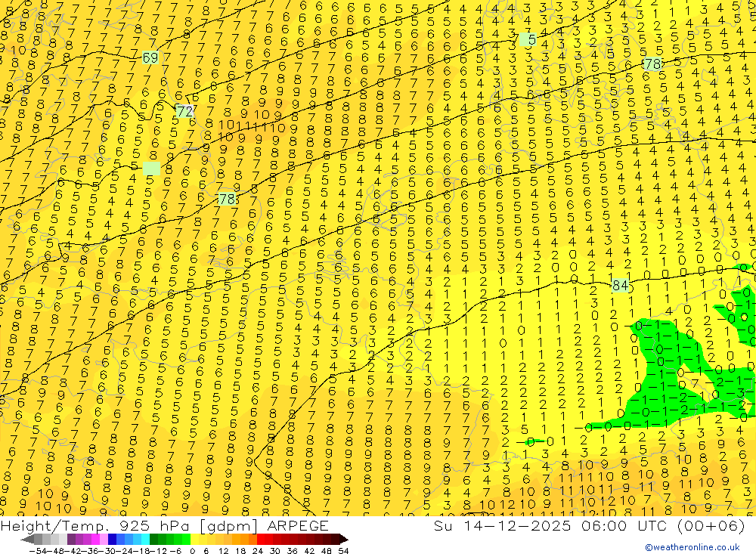The image size is (756, 554).
Task: Click the 'Height/Temp. 925 hPa [gdpm] ARPEGE' title
Action: click(x=164, y=525)
